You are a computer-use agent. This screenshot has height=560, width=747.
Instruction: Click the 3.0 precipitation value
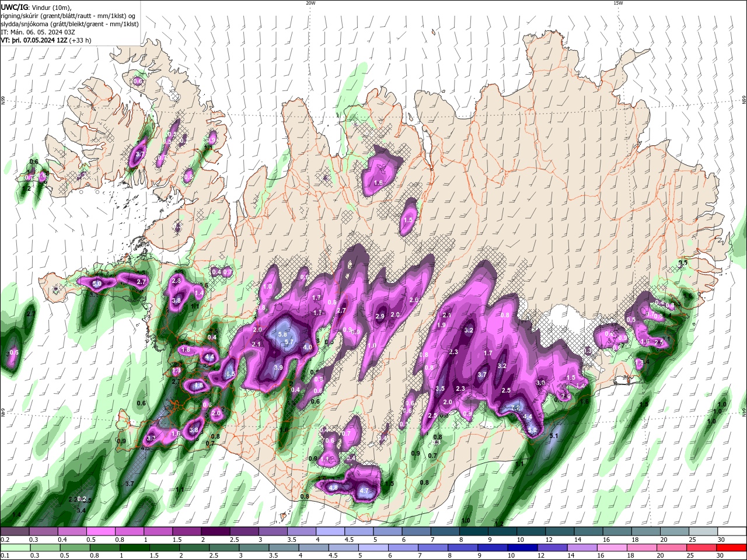[x=540, y=383]
